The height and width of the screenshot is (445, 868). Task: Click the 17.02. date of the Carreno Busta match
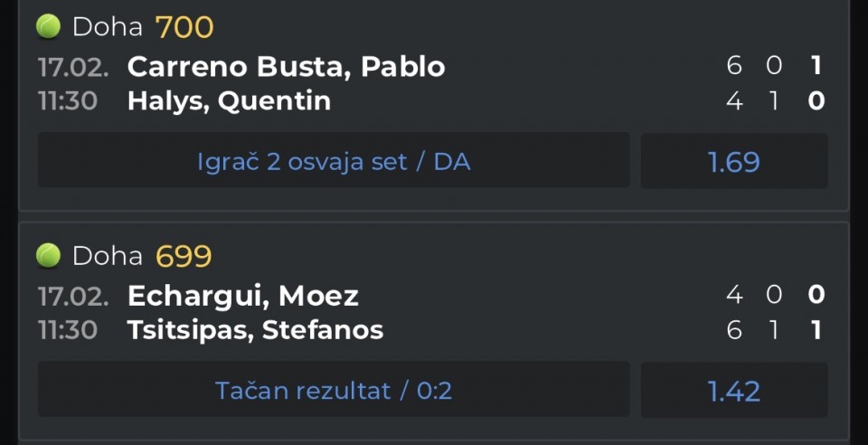coord(72,66)
